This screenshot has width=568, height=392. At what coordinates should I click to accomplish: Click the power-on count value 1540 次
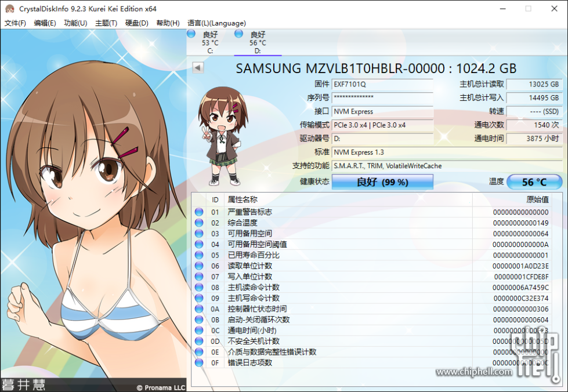tap(534, 125)
